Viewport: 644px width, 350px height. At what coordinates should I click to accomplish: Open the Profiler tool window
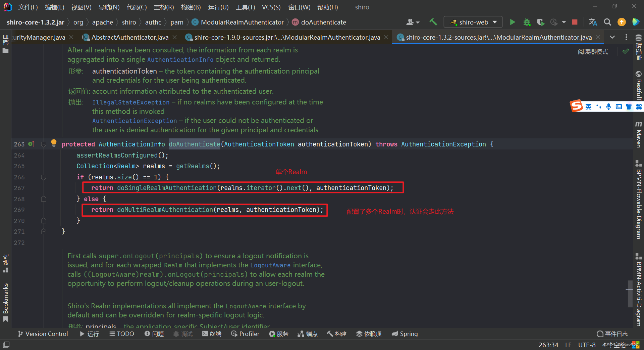pyautogui.click(x=245, y=334)
